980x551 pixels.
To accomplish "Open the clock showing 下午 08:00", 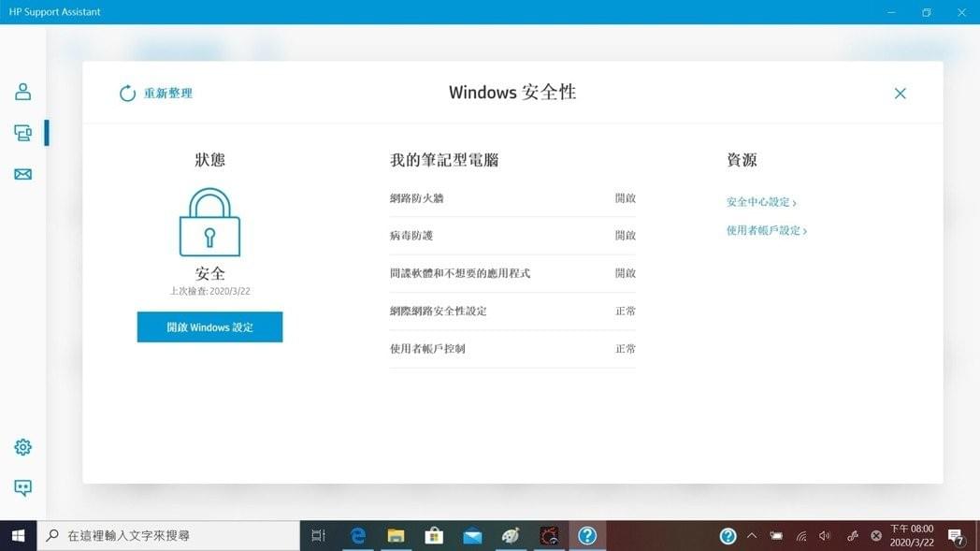I will coord(912,536).
